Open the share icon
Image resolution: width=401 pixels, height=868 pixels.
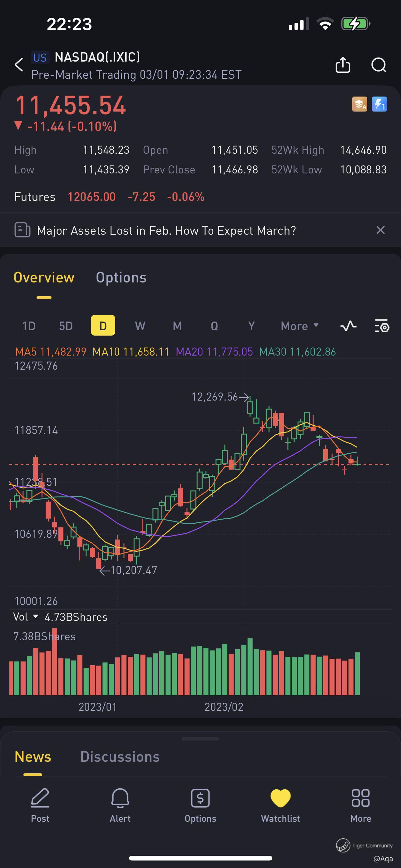pos(343,65)
